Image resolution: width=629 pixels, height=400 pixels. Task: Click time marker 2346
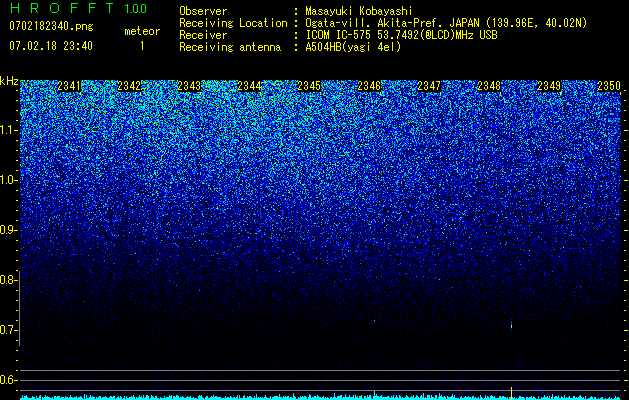(x=369, y=86)
